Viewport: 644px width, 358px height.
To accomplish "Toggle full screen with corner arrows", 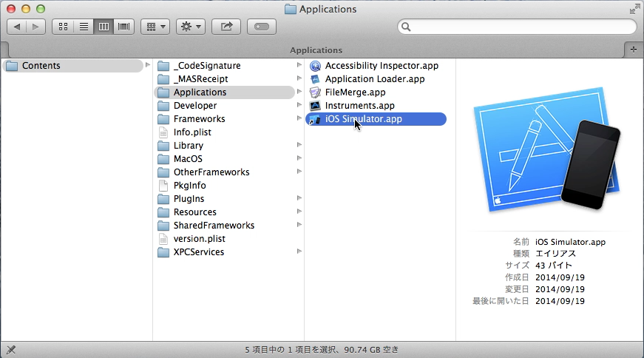I will coord(634,9).
